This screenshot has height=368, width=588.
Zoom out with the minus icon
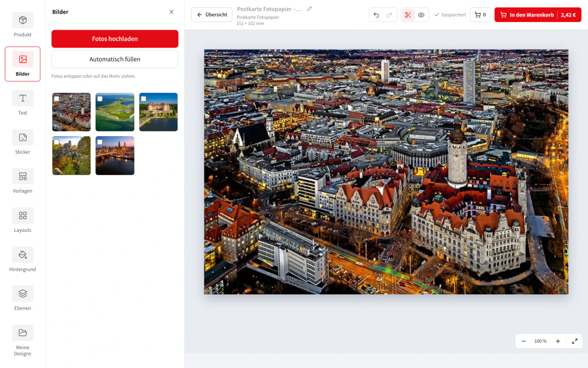pyautogui.click(x=524, y=341)
